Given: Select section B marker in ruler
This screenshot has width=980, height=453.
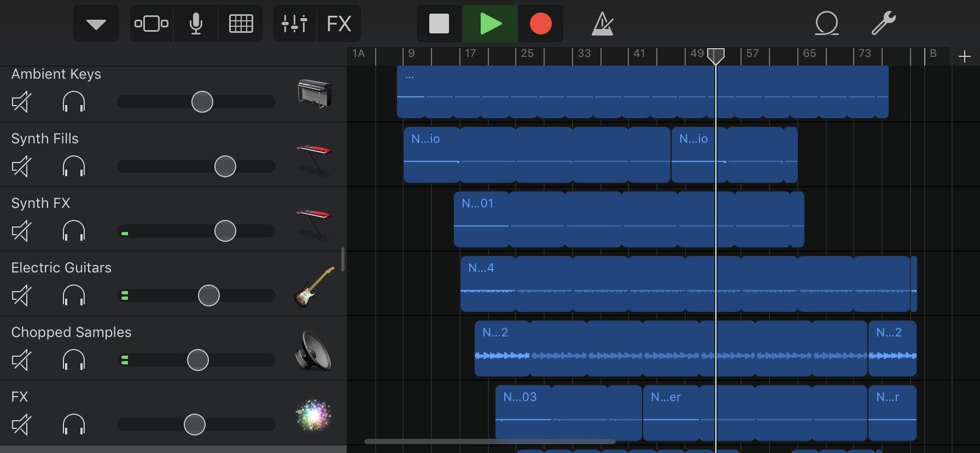Looking at the screenshot, I should (x=933, y=54).
